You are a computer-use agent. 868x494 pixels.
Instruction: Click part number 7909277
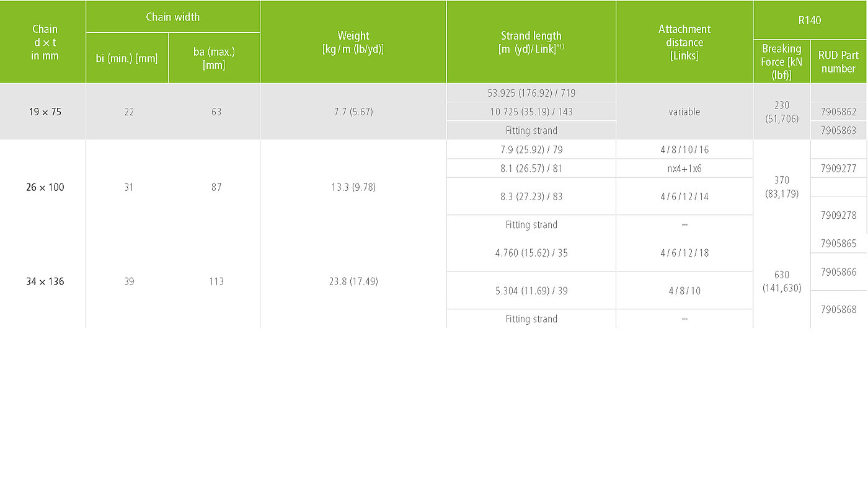[839, 168]
